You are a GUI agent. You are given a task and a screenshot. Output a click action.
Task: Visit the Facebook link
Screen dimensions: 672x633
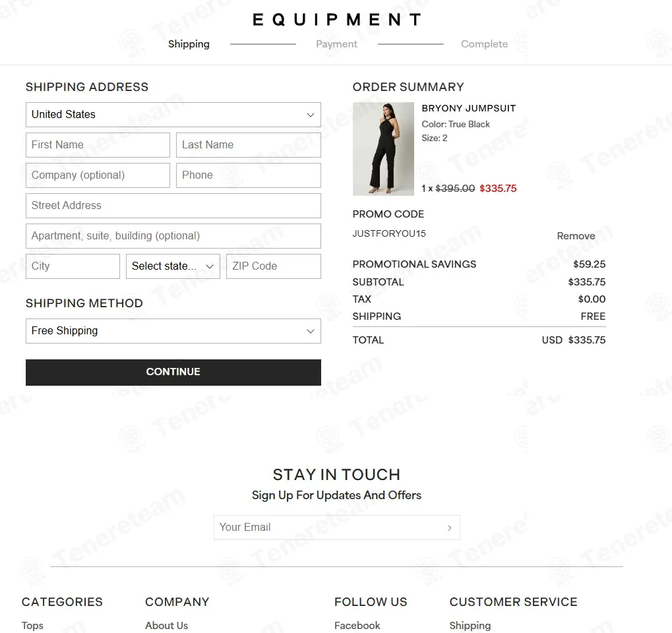[x=357, y=625]
